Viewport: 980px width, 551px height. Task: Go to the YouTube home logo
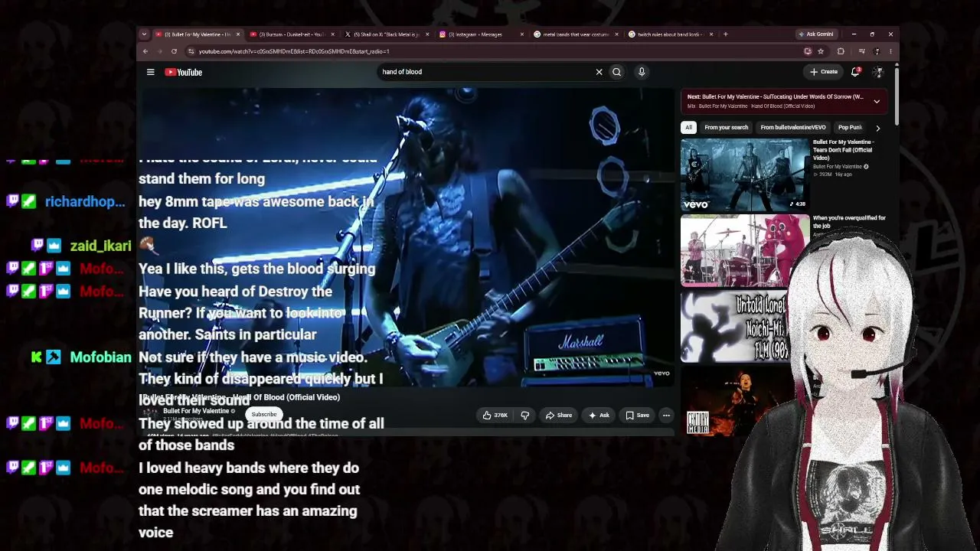(x=184, y=72)
